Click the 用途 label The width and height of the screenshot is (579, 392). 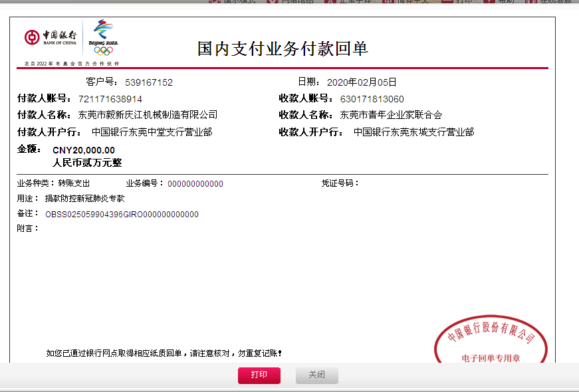(28, 198)
